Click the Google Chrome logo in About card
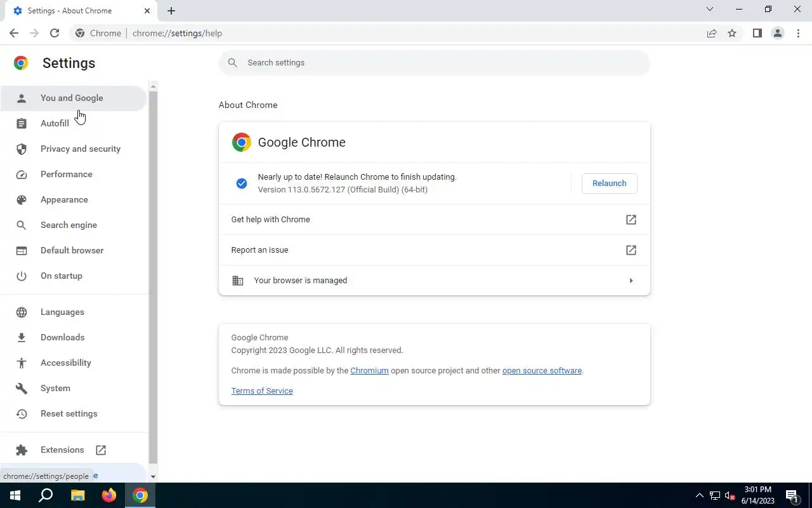This screenshot has width=812, height=508. point(241,142)
